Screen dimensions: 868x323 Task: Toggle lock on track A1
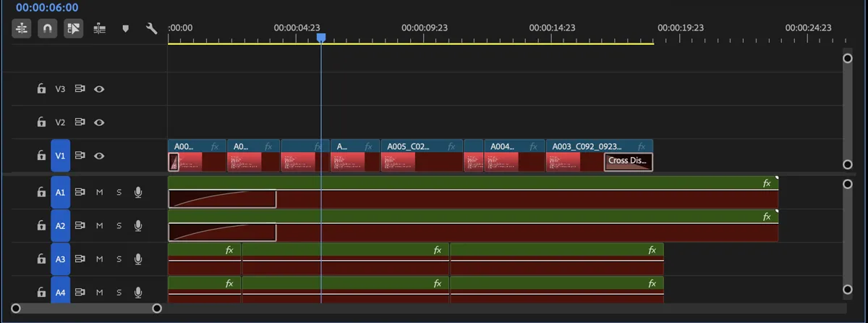pos(42,193)
